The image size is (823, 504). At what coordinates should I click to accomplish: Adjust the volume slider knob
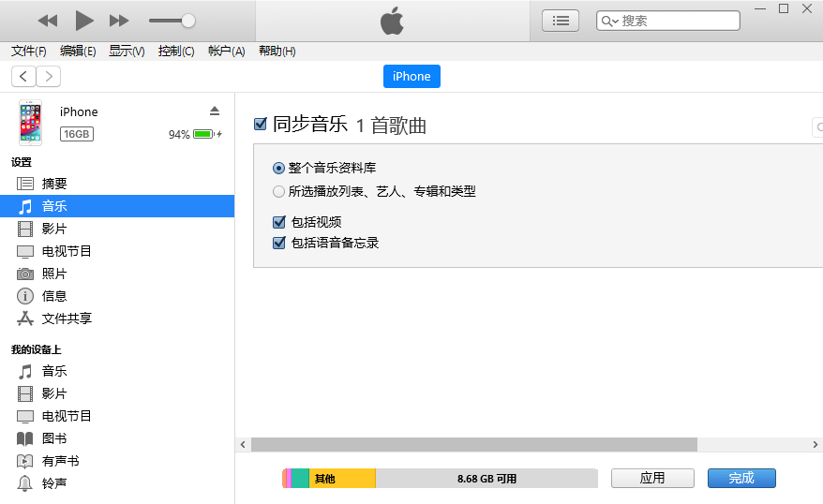pyautogui.click(x=187, y=21)
